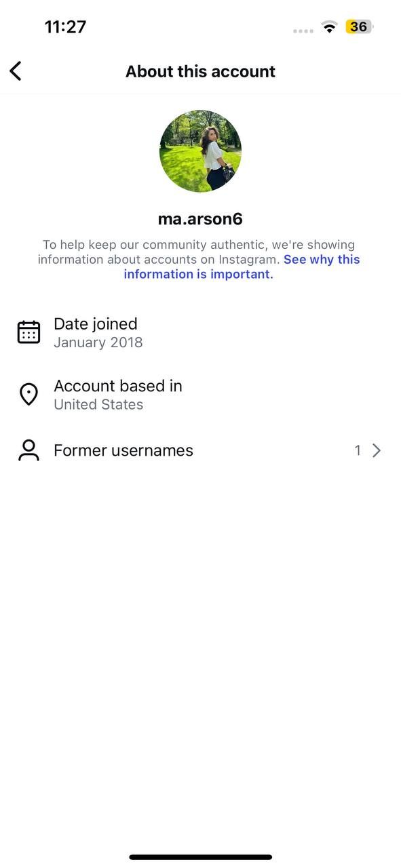The height and width of the screenshot is (868, 401).
Task: Open the Former usernames row
Action: coord(200,450)
